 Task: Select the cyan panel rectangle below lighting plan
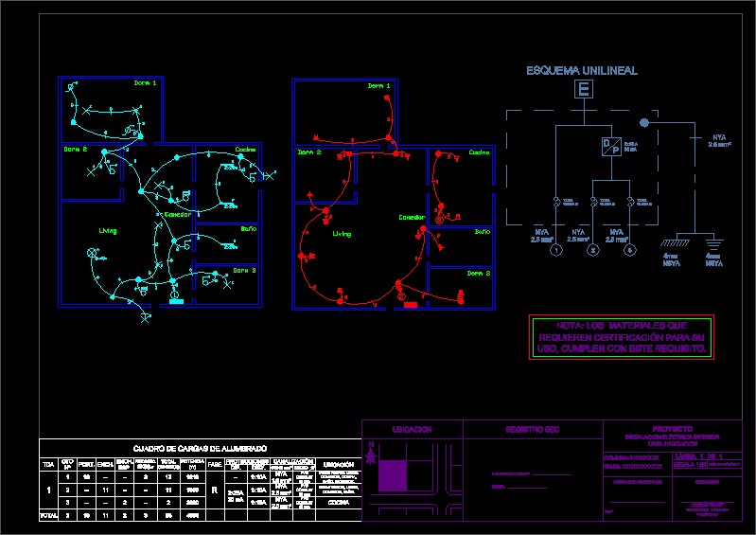point(175,303)
